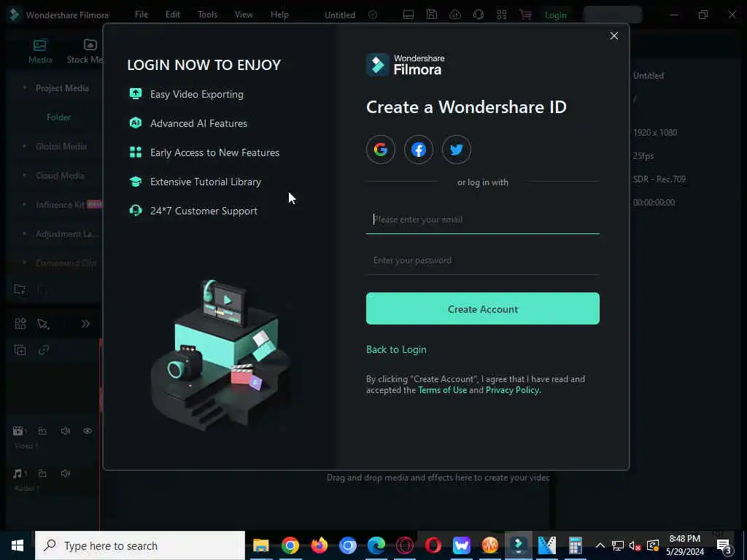Screen dimensions: 747x560
Task: Switch to the Media tab
Action: point(40,52)
